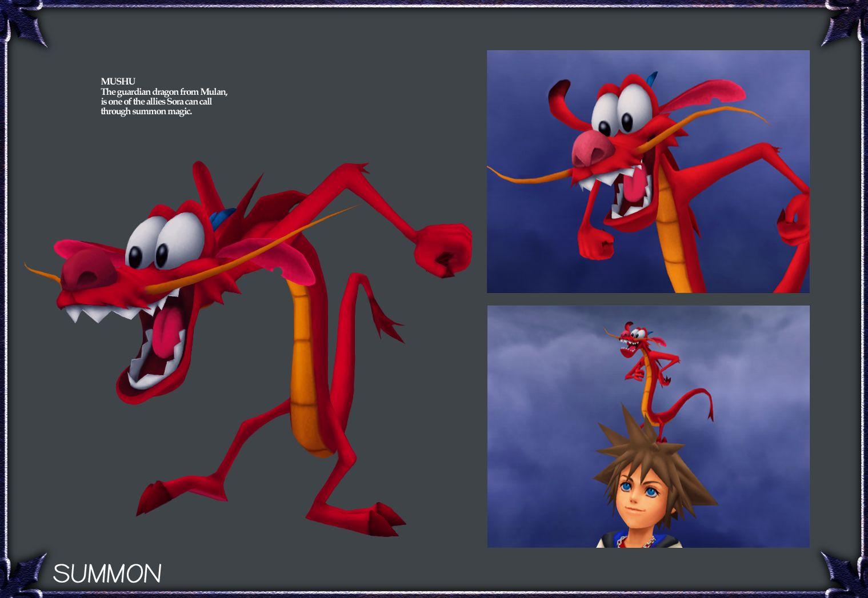Click the top-right corner frame ornament
The height and width of the screenshot is (598, 868).
tap(845, 24)
